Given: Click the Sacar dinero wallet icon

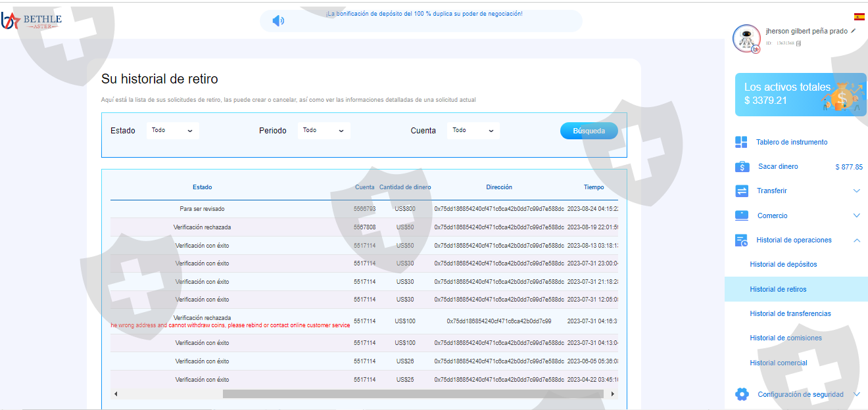Looking at the screenshot, I should click(x=742, y=167).
